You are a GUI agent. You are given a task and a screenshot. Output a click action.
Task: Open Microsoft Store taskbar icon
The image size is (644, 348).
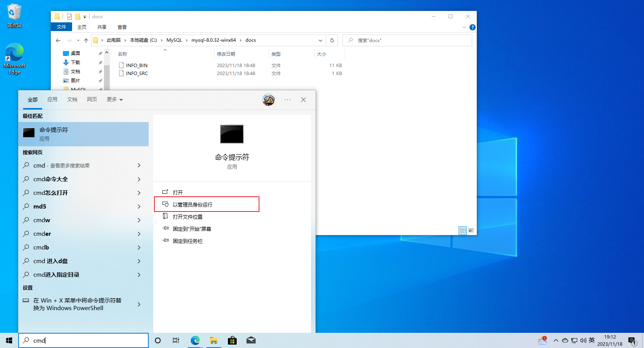coord(232,340)
